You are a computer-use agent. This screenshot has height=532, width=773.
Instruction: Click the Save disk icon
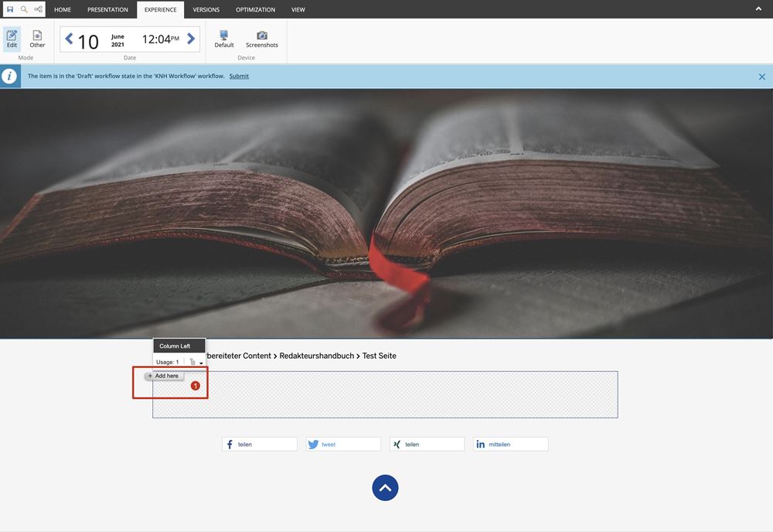pos(10,9)
